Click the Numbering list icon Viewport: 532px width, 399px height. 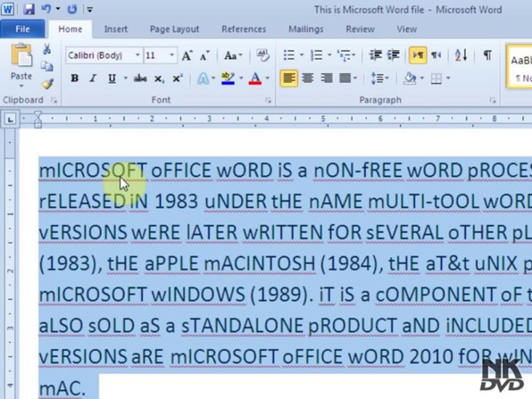tap(316, 55)
